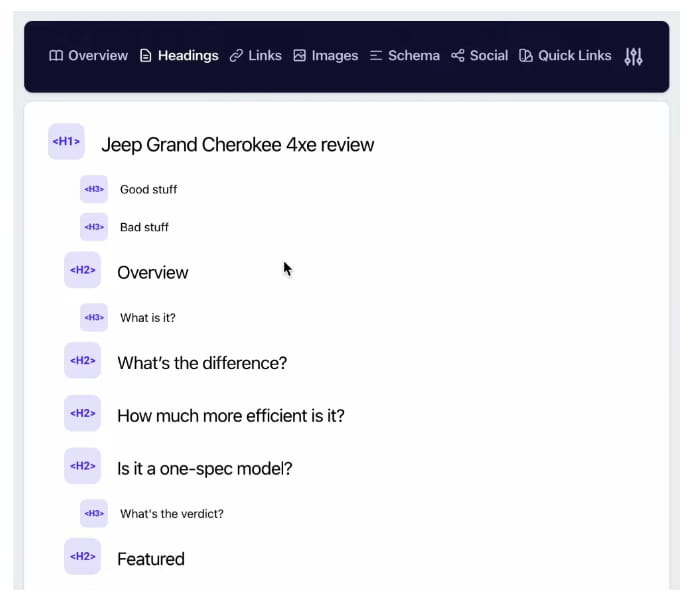Image resolution: width=690 pixels, height=603 pixels.
Task: Select the 'What's the difference?' heading text
Action: point(202,363)
